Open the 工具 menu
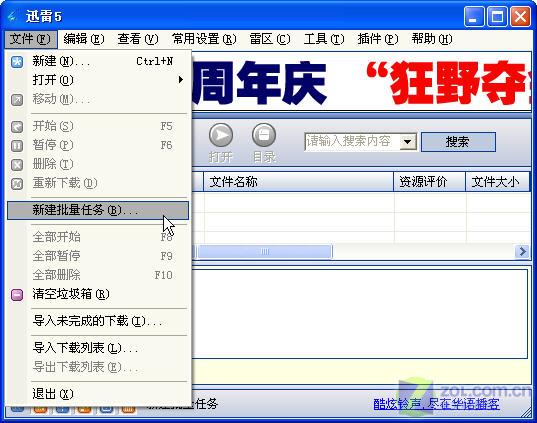The image size is (537, 423). coord(324,39)
